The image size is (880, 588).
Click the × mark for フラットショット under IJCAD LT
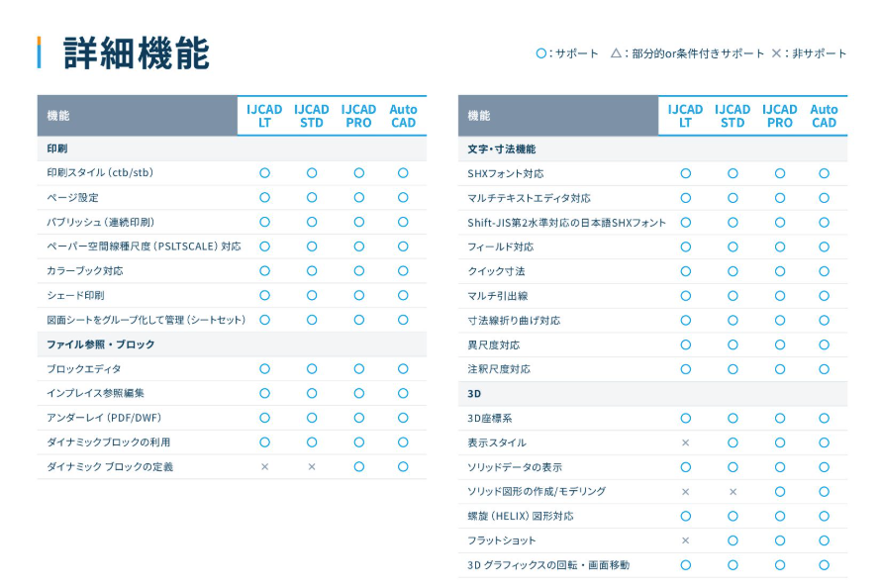tap(685, 540)
